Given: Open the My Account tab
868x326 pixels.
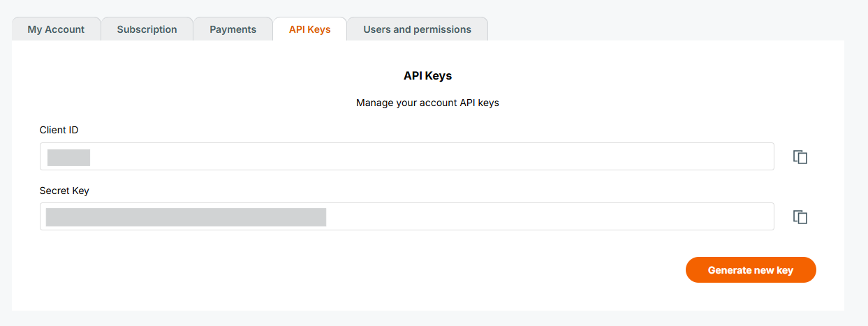Looking at the screenshot, I should point(56,29).
